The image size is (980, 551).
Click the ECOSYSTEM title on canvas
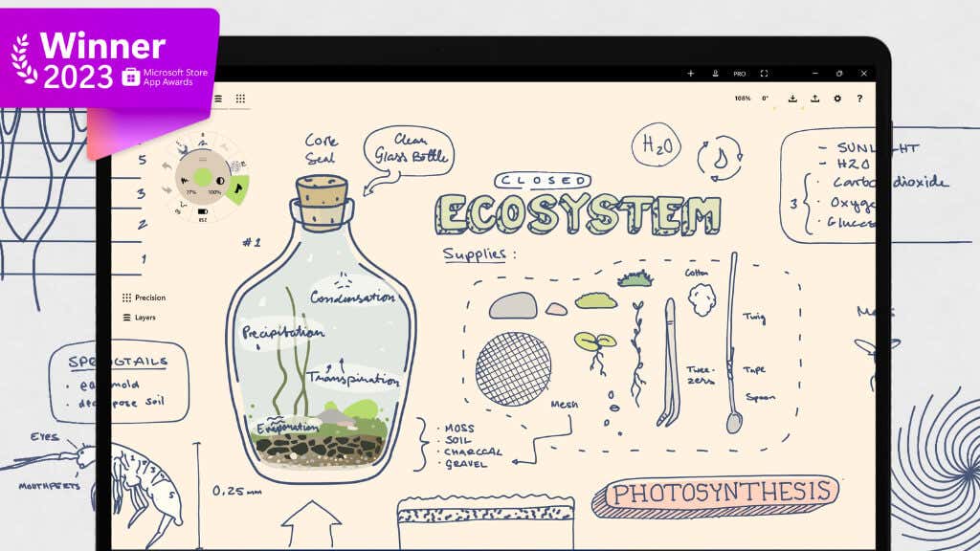pyautogui.click(x=578, y=214)
